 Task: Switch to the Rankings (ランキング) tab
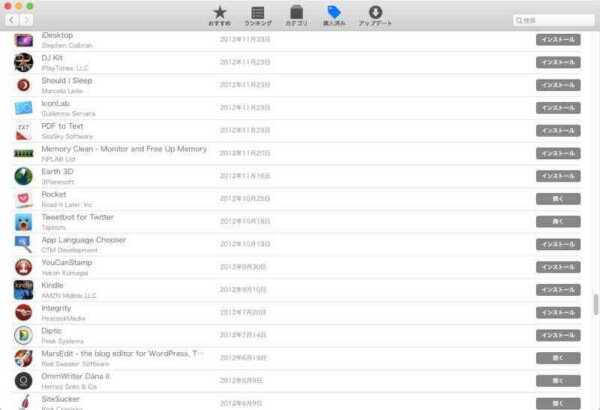coord(258,15)
